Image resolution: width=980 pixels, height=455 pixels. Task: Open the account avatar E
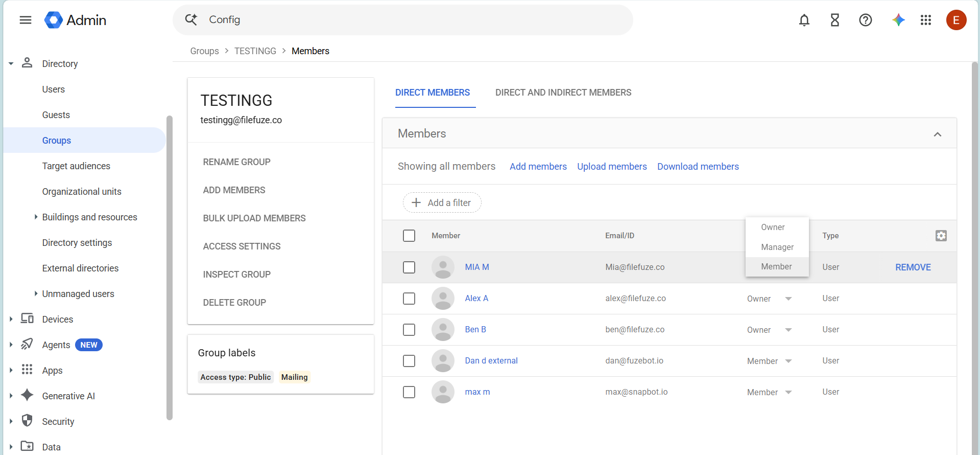(956, 20)
